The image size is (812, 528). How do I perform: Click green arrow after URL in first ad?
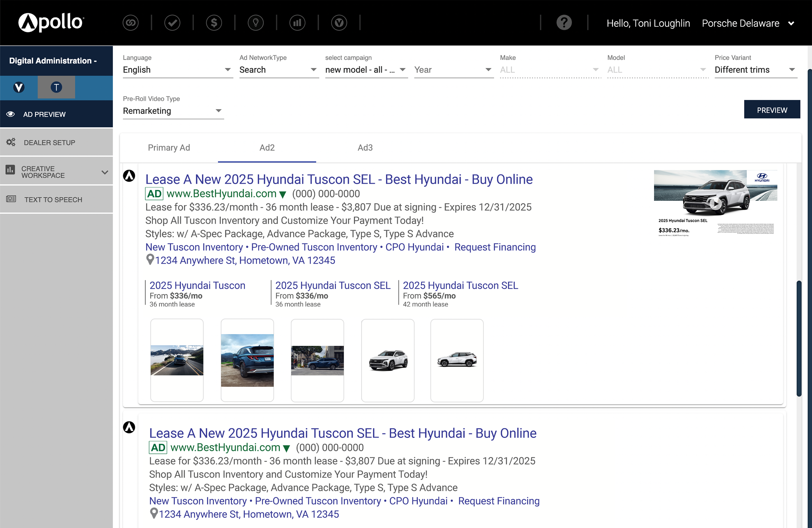[x=283, y=195]
